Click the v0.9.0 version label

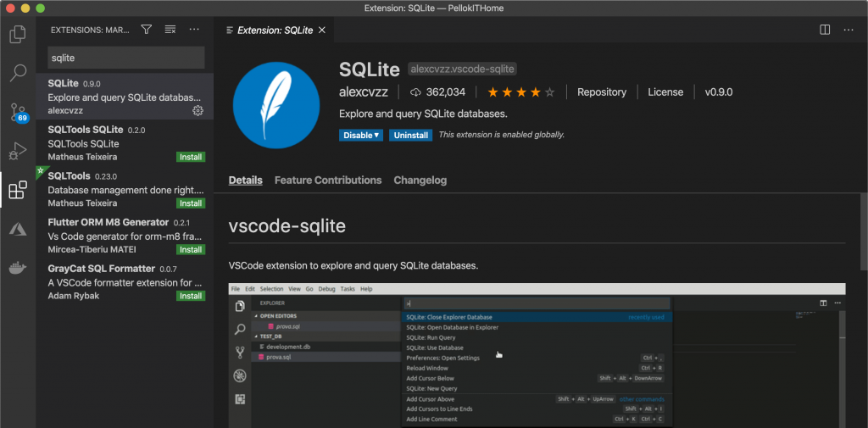[719, 92]
